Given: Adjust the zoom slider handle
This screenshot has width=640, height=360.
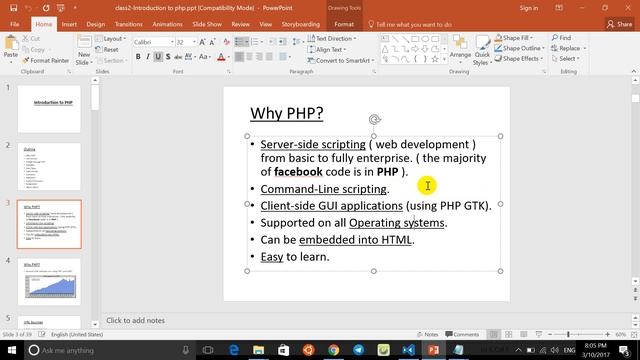Looking at the screenshot, I should pyautogui.click(x=568, y=334).
